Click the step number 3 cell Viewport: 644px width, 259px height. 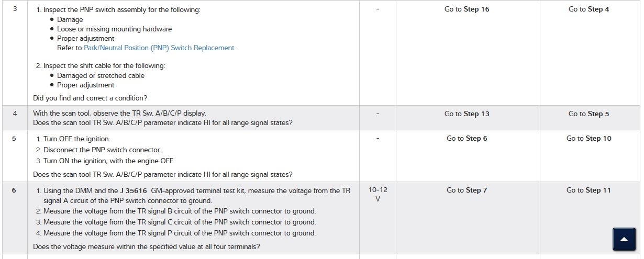15,9
